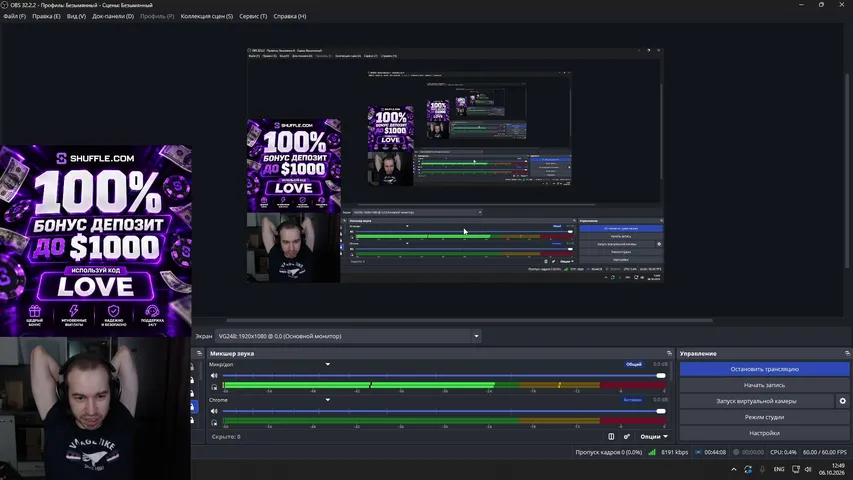This screenshot has height=480, width=853.
Task: Toggle monitoring headphones icon for Chrome
Action: pyautogui.click(x=214, y=422)
